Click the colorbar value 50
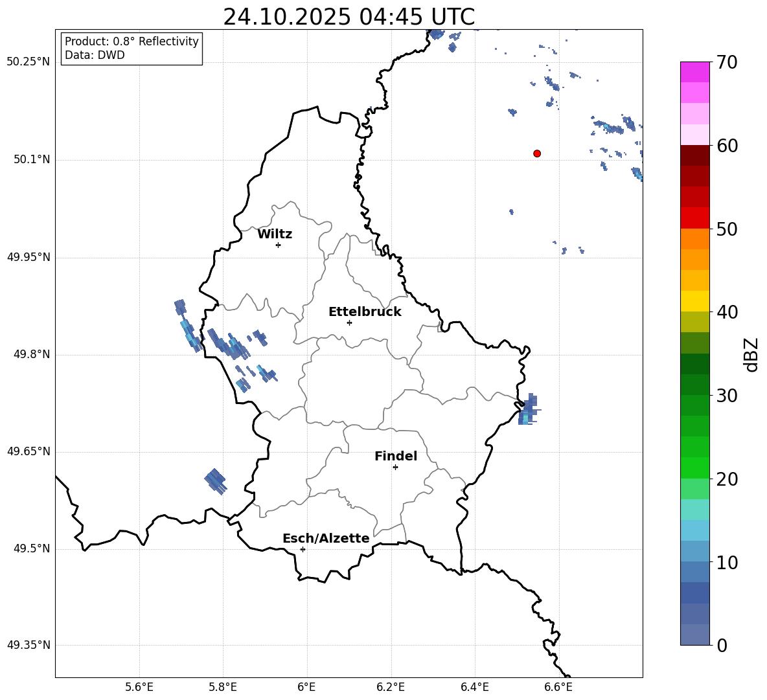767x700 pixels. coord(727,229)
